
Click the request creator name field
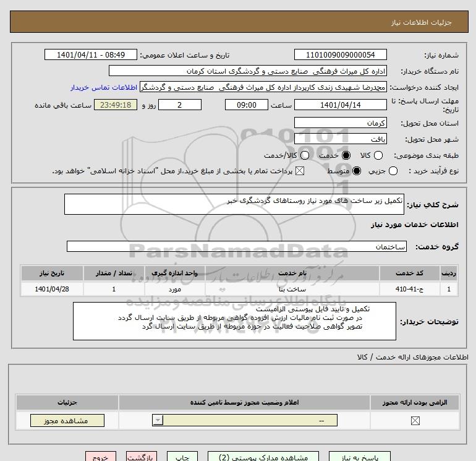263,87
